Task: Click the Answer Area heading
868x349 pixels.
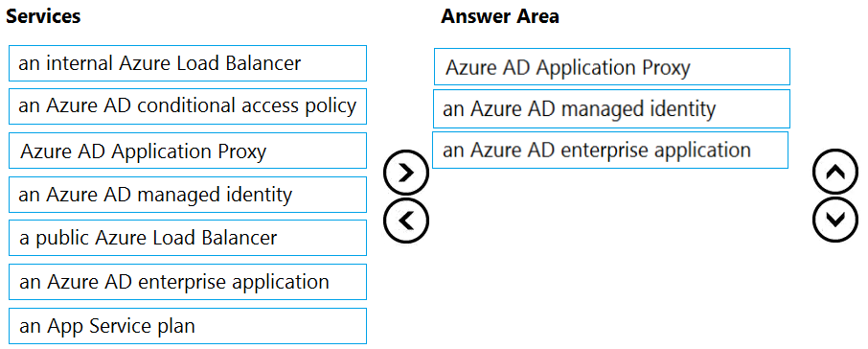Action: [x=500, y=16]
